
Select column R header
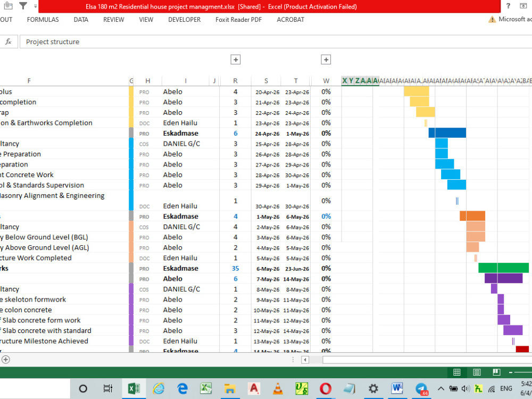235,81
